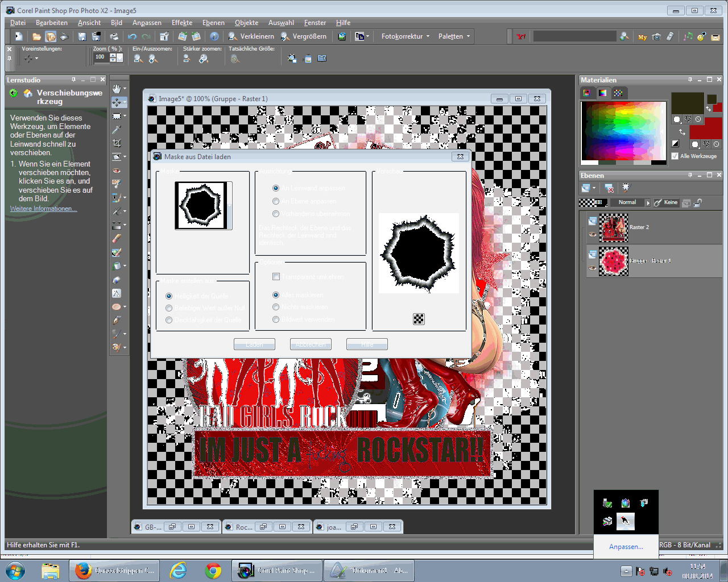This screenshot has height=582, width=728.
Task: Click the Print icon in toolbar
Action: click(x=114, y=36)
